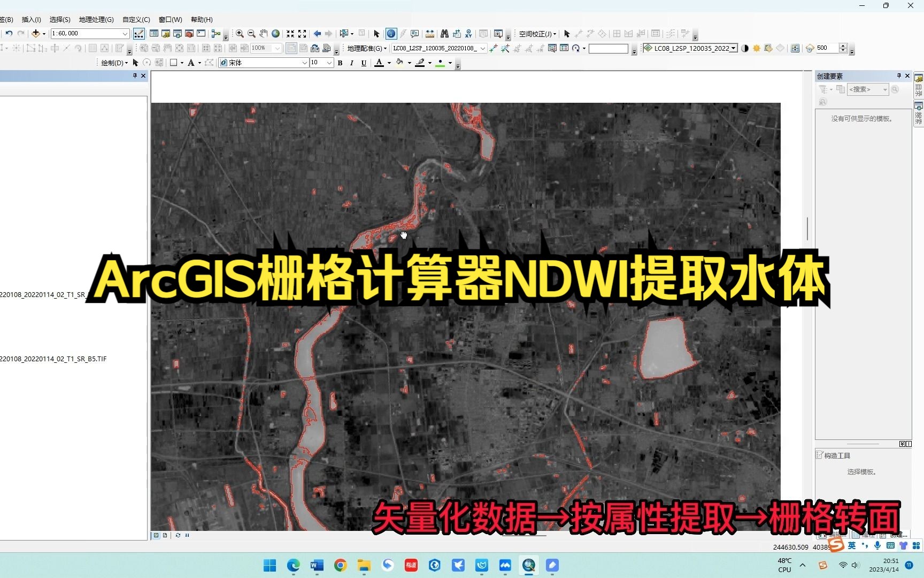Go back to previous extent arrow
Viewport: 924px width, 578px height.
click(x=317, y=34)
